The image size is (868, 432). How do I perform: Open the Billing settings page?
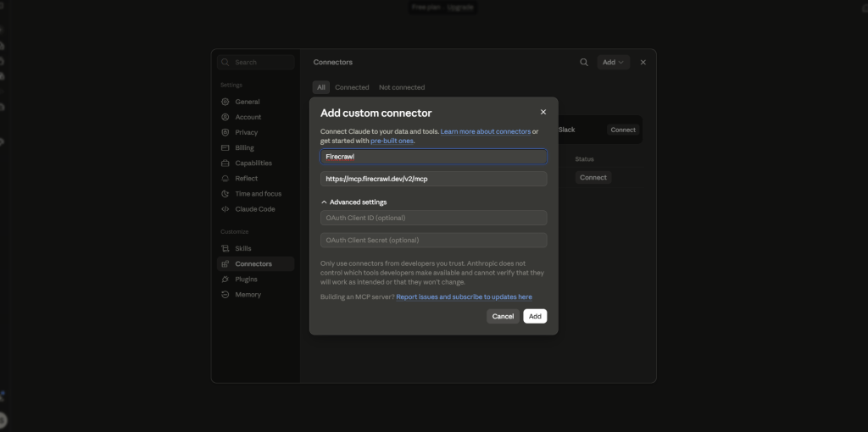pos(255,147)
